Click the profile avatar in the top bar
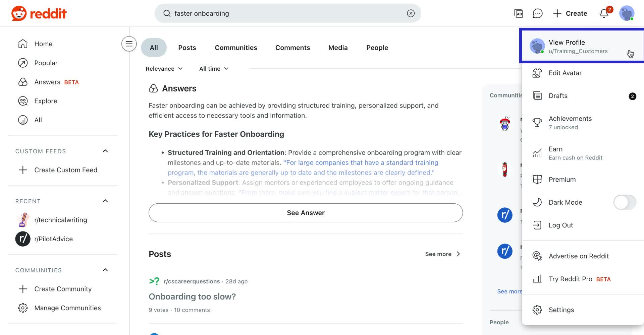The width and height of the screenshot is (644, 335). pos(627,13)
